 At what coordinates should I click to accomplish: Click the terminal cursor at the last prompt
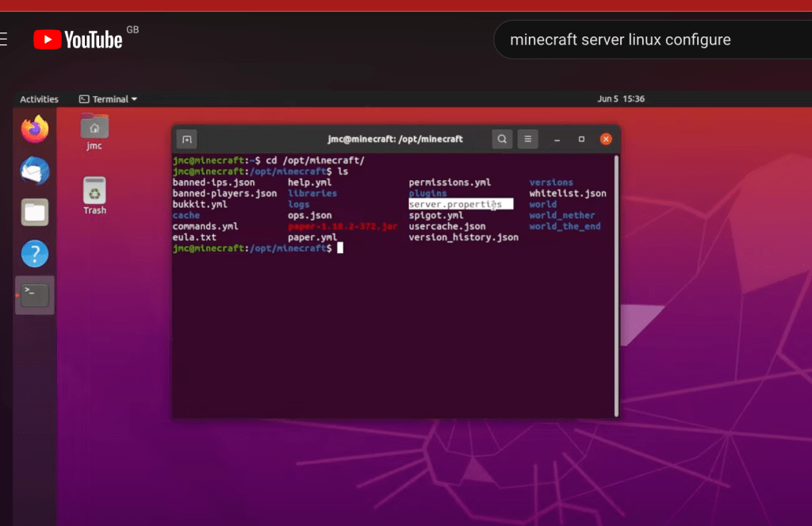point(340,248)
